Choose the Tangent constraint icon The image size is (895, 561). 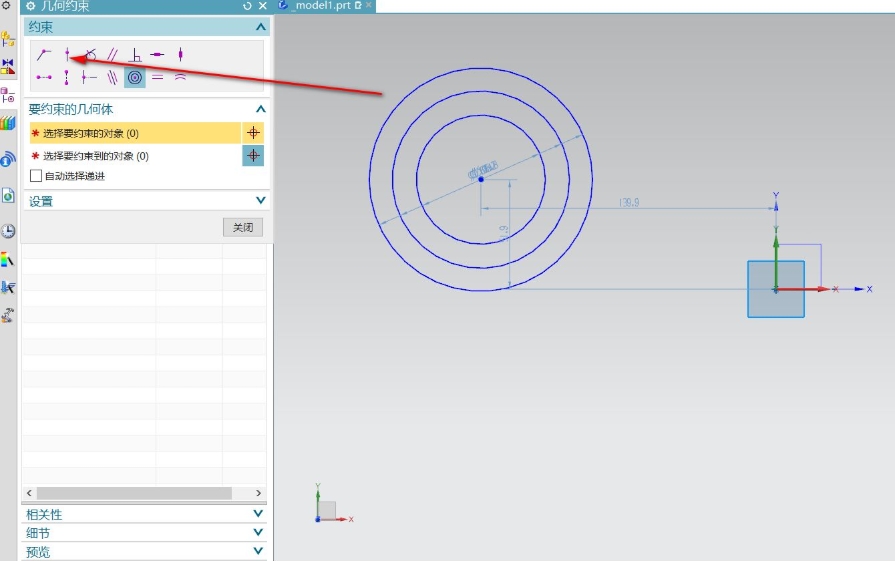pos(90,55)
